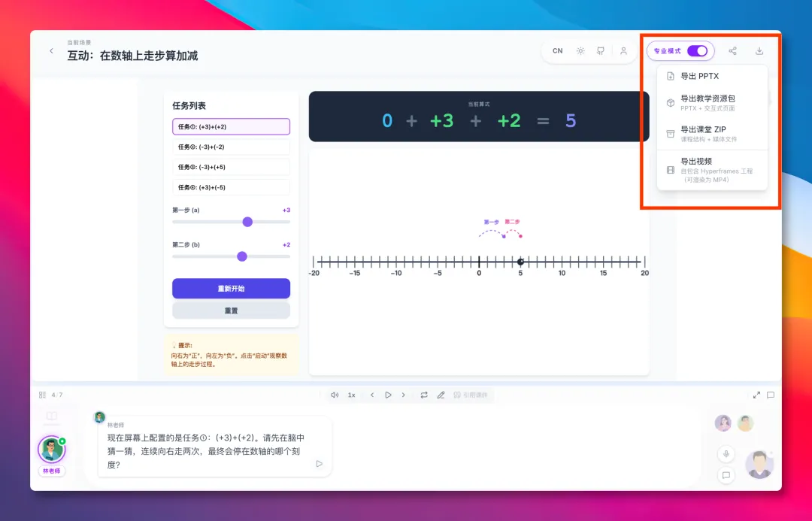Click the female student avatar
Image resolution: width=812 pixels, height=521 pixels.
pyautogui.click(x=723, y=423)
